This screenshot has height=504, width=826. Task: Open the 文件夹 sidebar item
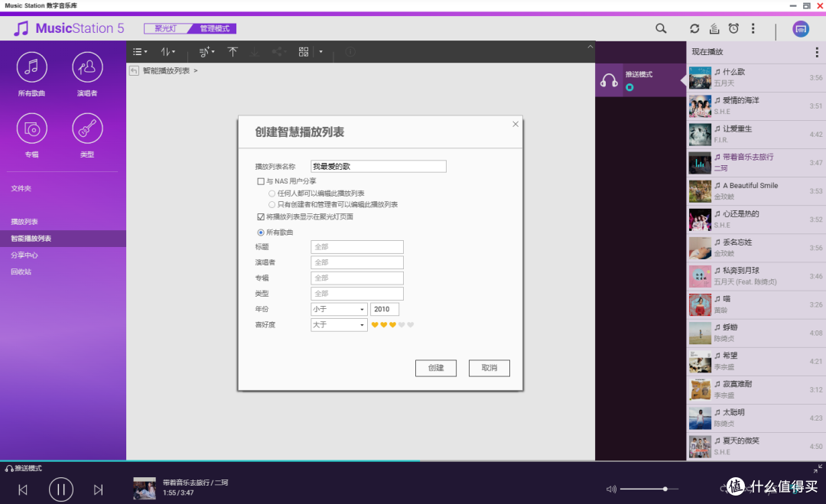pyautogui.click(x=21, y=189)
